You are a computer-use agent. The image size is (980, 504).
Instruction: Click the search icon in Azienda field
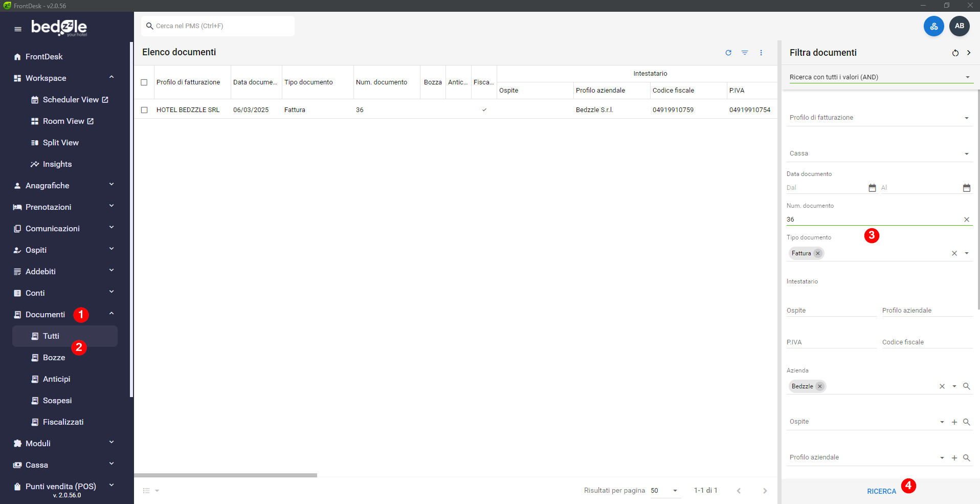point(967,386)
